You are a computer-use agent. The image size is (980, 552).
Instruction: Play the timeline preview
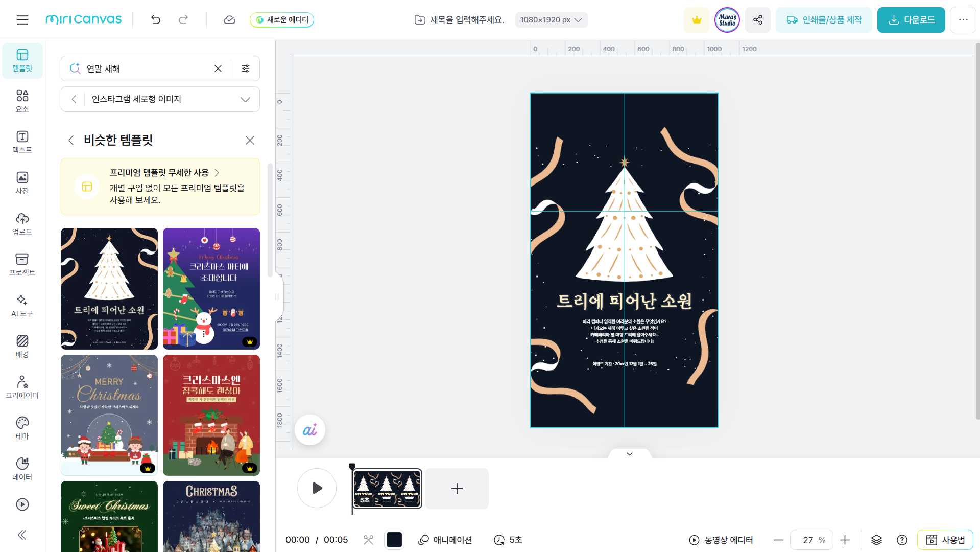317,488
